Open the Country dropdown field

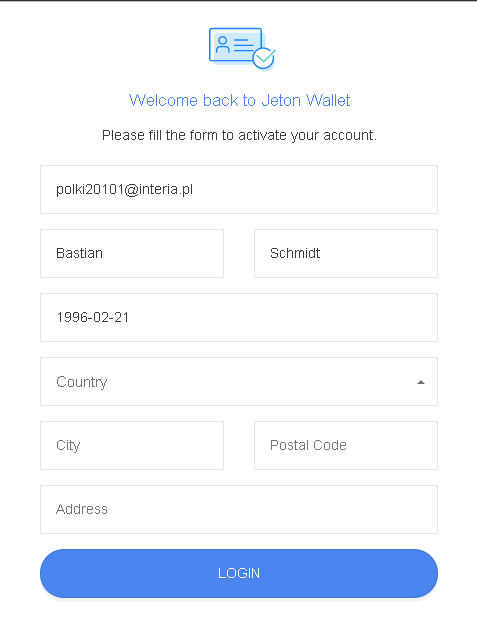[x=239, y=381]
